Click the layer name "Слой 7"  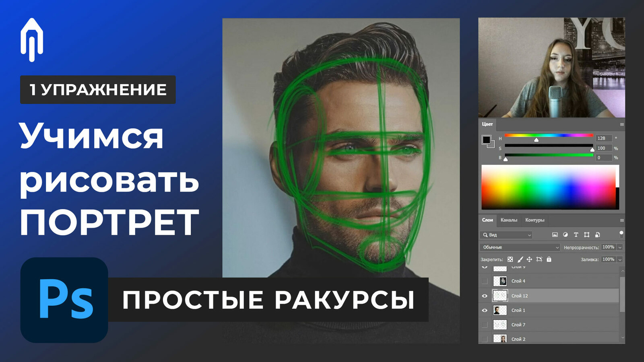click(518, 325)
